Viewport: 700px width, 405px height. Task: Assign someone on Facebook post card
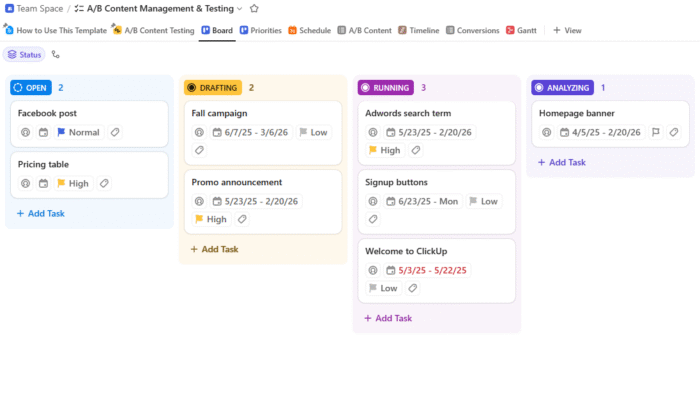click(25, 132)
